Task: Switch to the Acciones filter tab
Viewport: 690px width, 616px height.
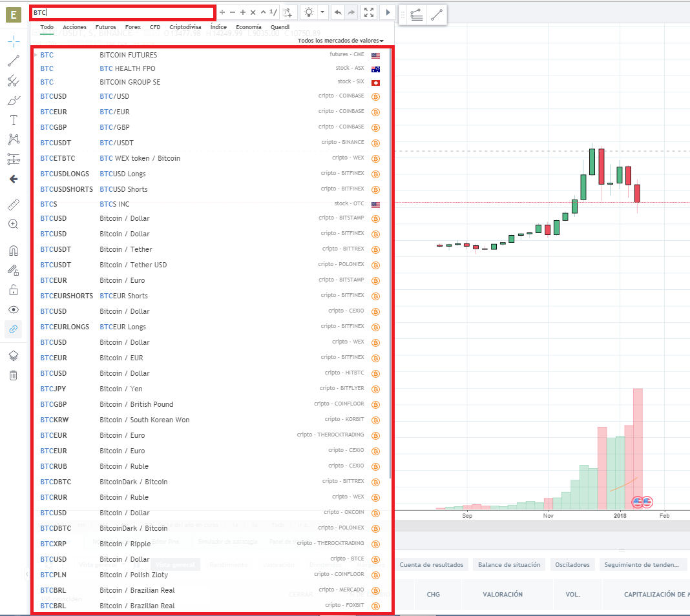Action: tap(74, 27)
